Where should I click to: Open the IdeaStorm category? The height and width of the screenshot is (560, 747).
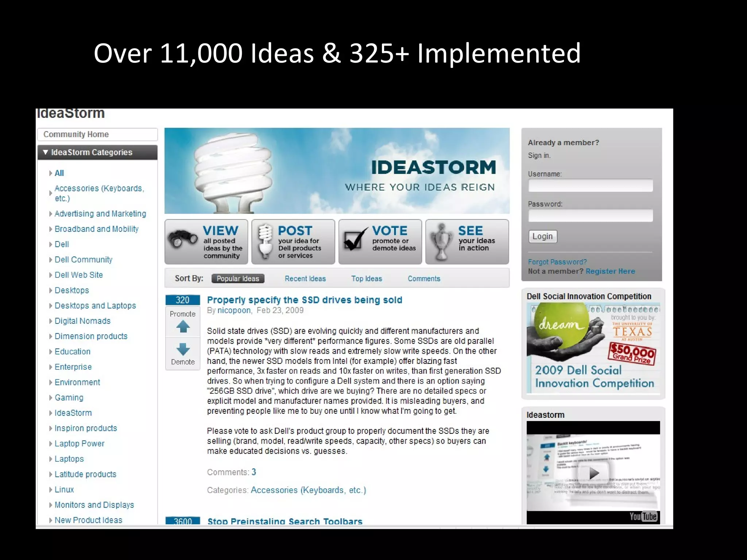pyautogui.click(x=73, y=413)
